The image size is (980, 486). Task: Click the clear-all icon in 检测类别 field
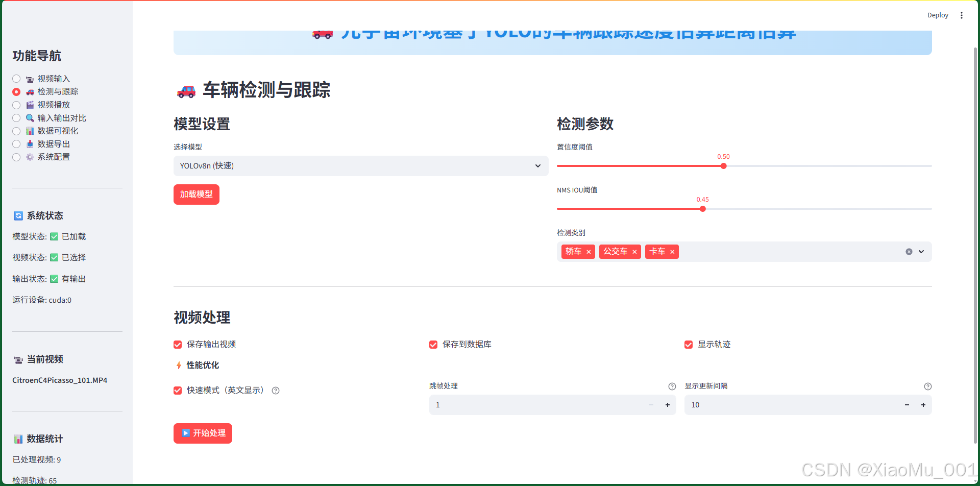[909, 251]
